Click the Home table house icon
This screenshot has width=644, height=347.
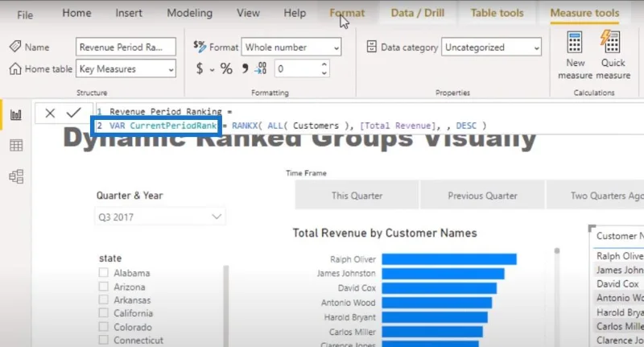point(15,68)
